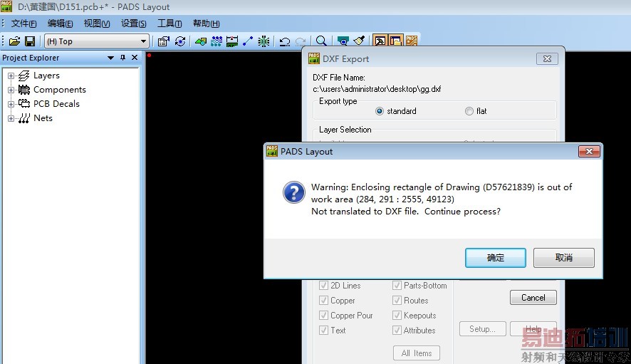The width and height of the screenshot is (631, 364).
Task: Select the Components item in Project Explorer
Action: [x=60, y=89]
